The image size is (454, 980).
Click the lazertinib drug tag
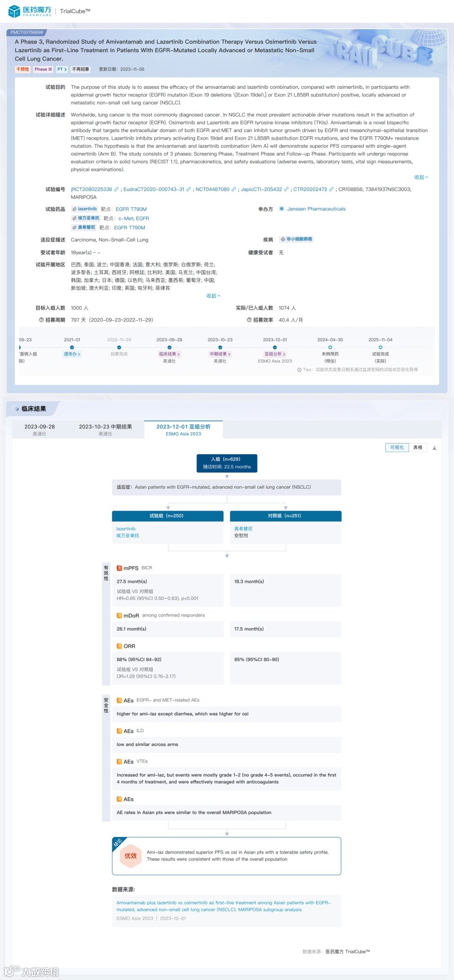(84, 209)
